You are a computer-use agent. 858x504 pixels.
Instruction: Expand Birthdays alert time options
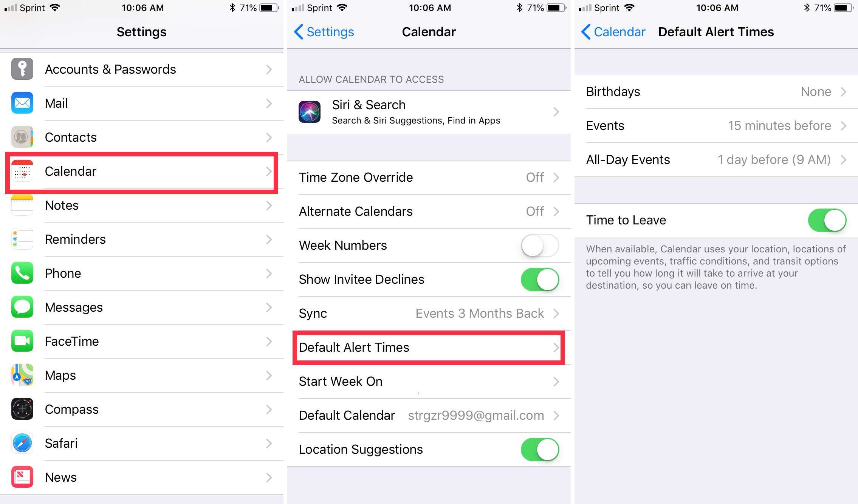715,92
